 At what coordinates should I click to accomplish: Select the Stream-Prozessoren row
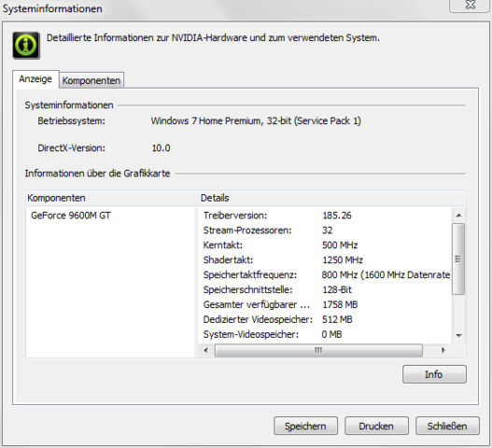click(x=326, y=231)
